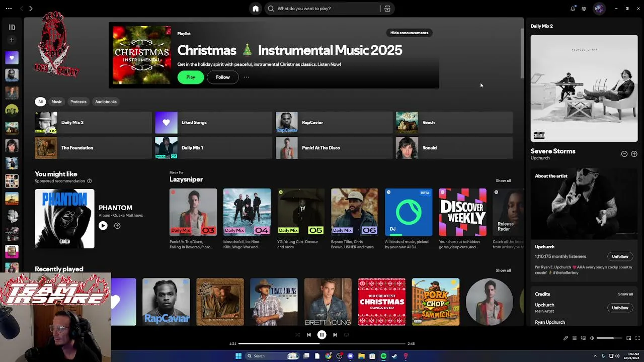This screenshot has height=362, width=644.
Task: Navigate forward with the right arrow
Action: 31,9
